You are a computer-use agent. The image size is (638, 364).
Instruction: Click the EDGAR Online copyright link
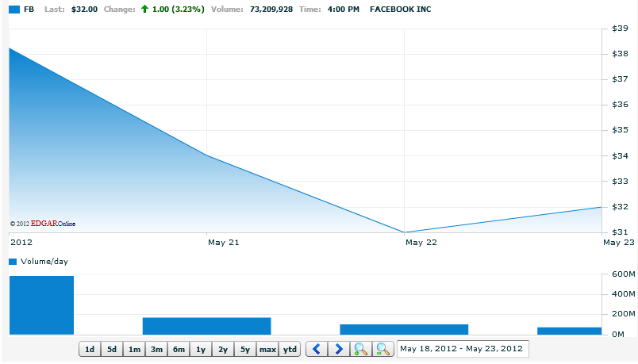[43, 224]
